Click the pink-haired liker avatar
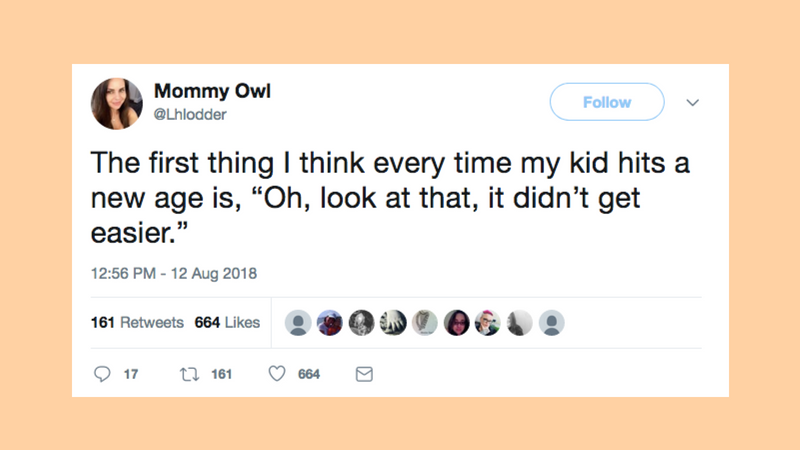The image size is (800, 450). click(488, 322)
